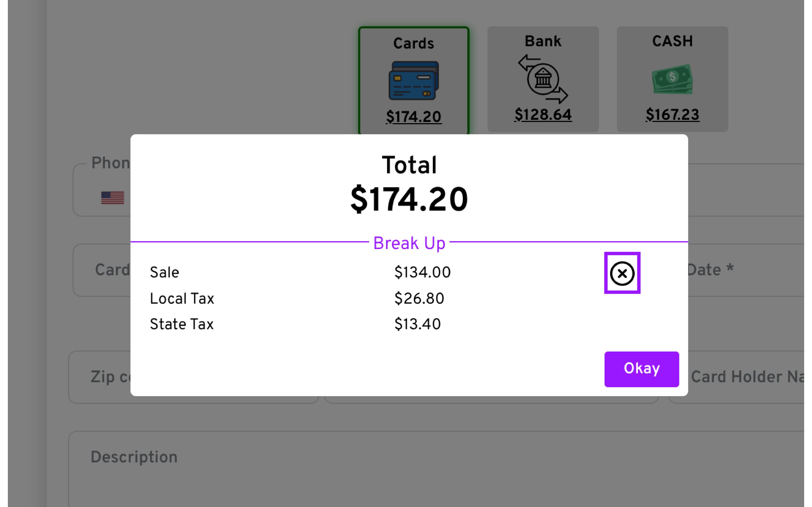Click the bank transfer icon
Viewport: 812px width, 507px height.
(x=543, y=79)
